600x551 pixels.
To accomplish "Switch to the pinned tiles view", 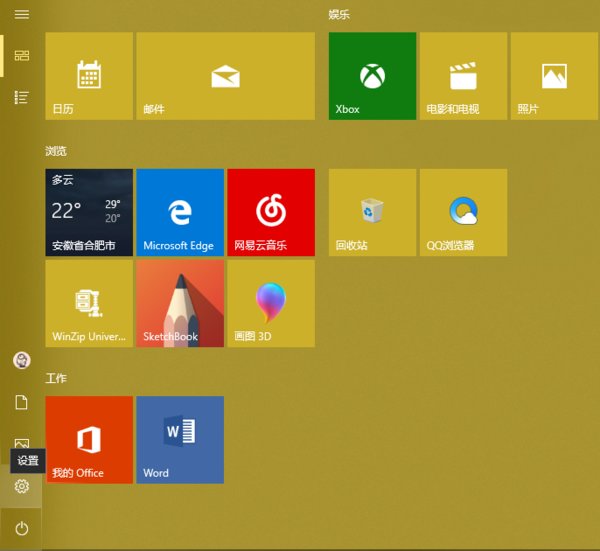I will (x=21, y=56).
